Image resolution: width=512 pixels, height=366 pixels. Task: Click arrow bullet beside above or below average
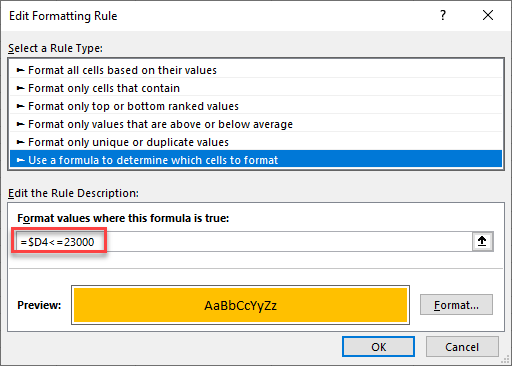[21, 124]
